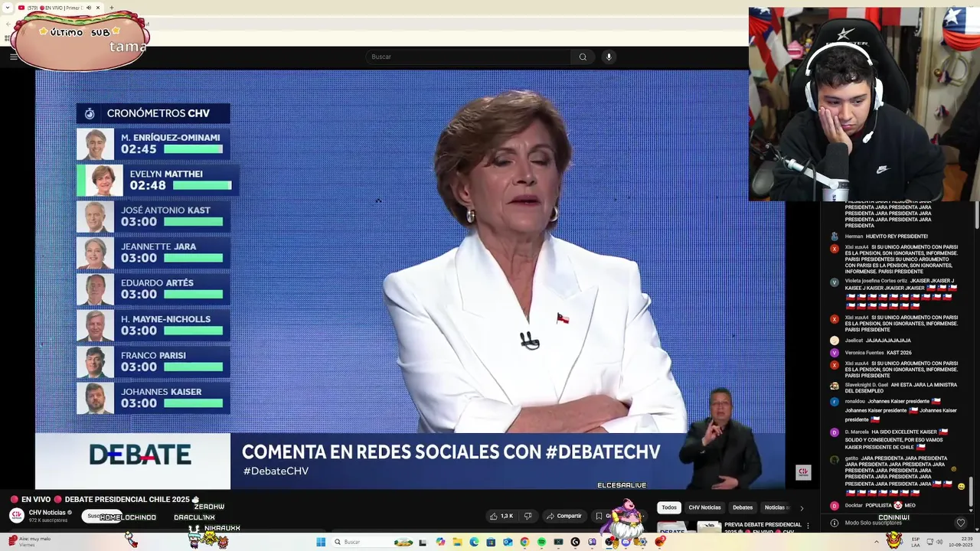Show hidden system tray icons chevron
This screenshot has width=980, height=551.
tap(877, 542)
